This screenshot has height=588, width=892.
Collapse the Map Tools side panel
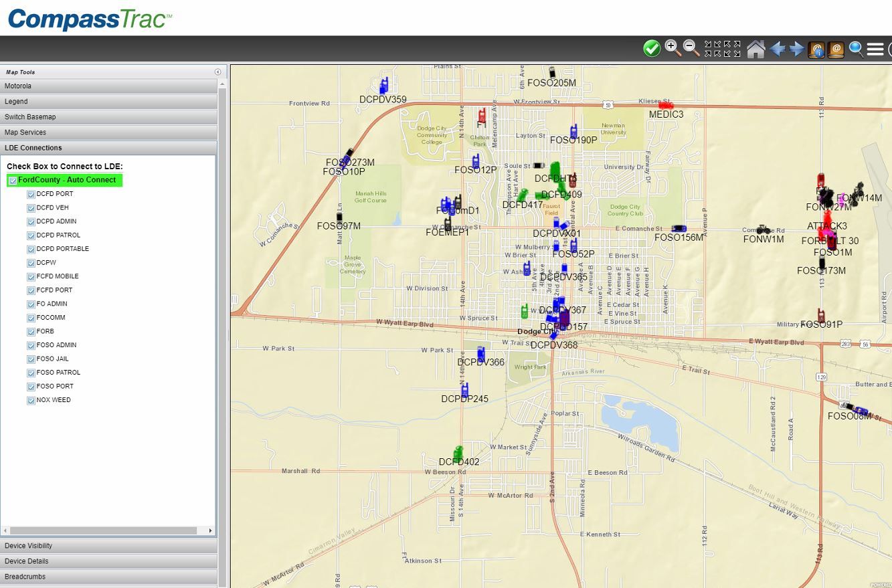point(217,72)
